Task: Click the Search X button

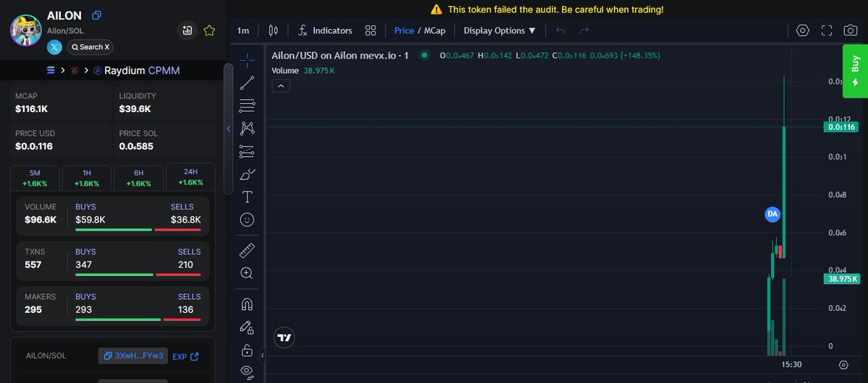Action: 90,47
